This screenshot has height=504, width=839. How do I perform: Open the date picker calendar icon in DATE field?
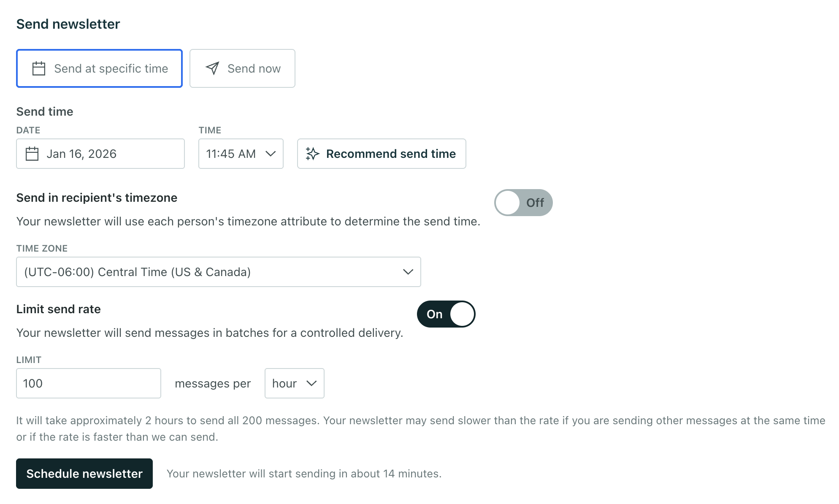[33, 154]
